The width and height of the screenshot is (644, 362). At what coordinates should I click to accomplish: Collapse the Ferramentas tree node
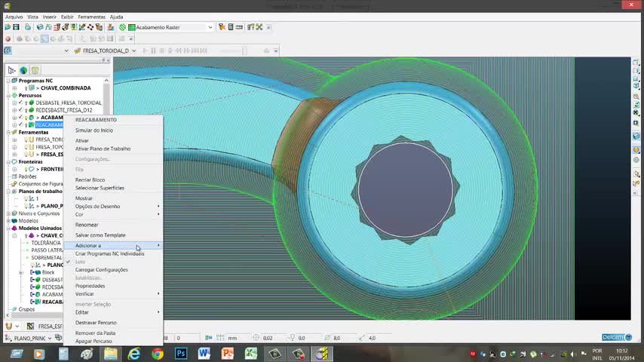8,132
